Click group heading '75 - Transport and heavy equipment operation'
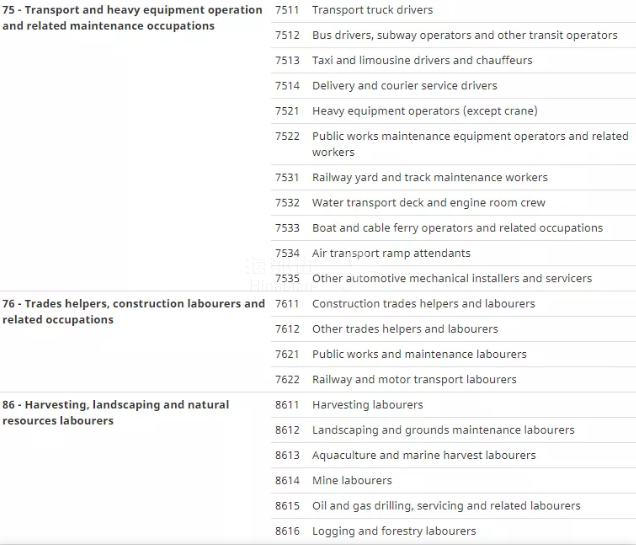The image size is (636, 545). (132, 18)
